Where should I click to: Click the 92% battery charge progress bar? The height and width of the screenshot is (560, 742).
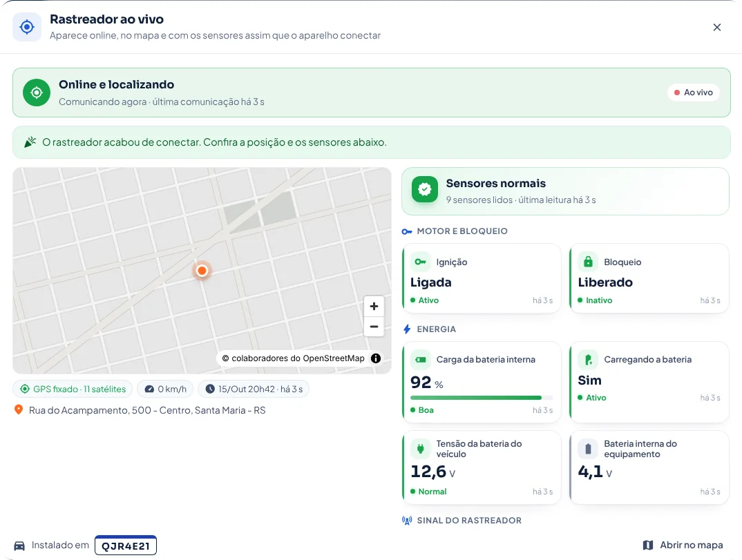point(482,398)
